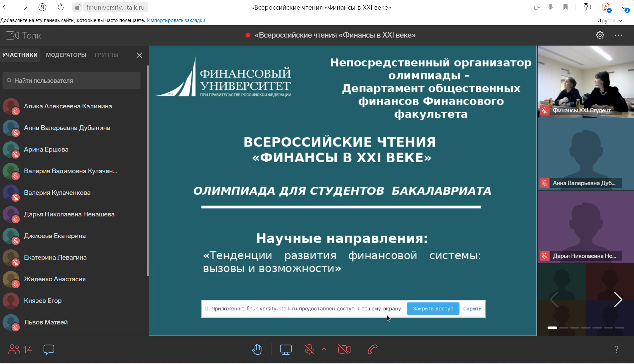Go forward in browser
Screen dimensions: 634x364
[x=24, y=7]
